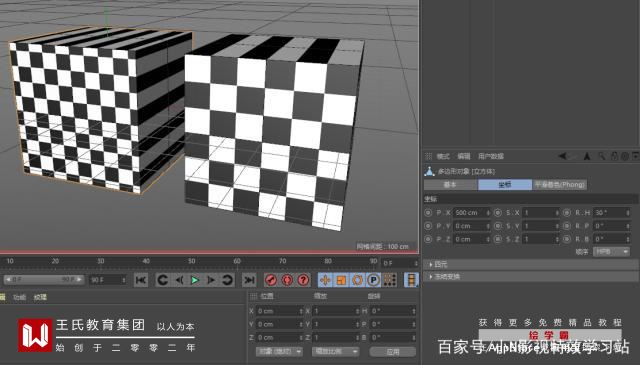
Task: Toggle animation dot for R.P
Action: tap(567, 226)
